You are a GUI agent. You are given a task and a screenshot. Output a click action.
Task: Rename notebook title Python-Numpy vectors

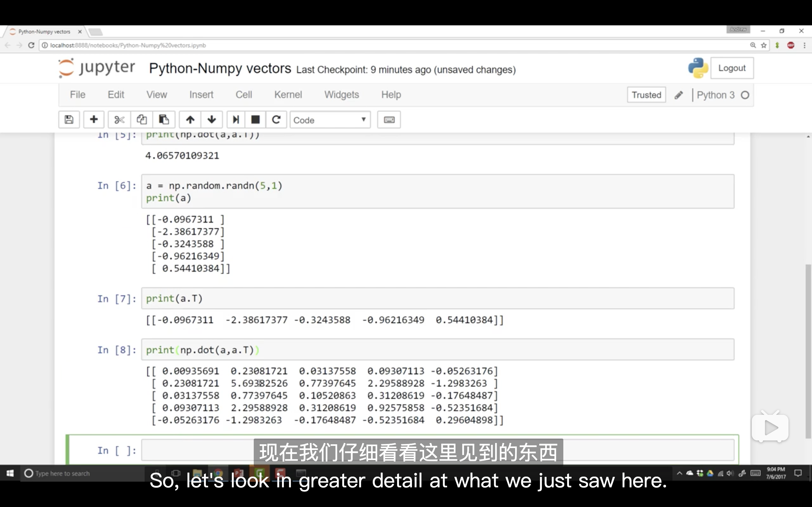(220, 68)
